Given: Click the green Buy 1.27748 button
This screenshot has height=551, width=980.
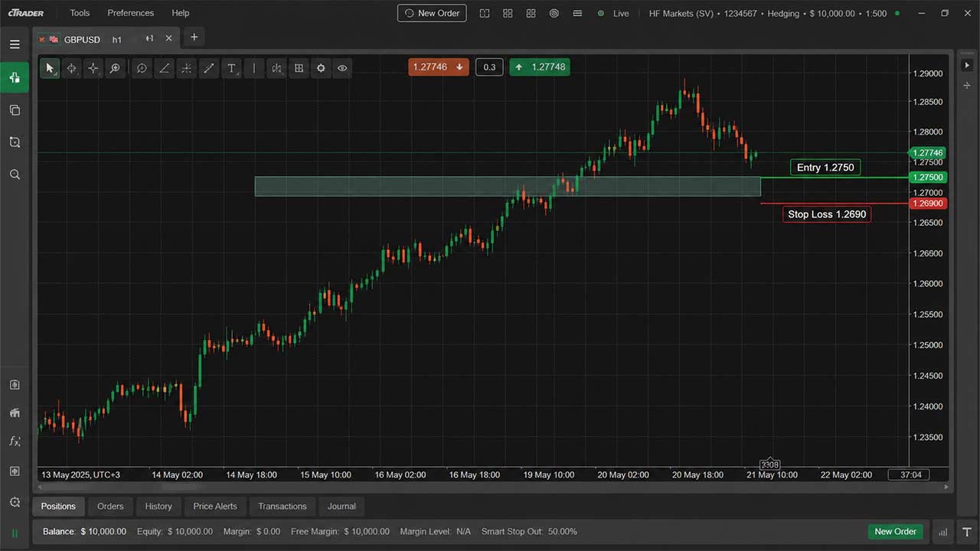Looking at the screenshot, I should coord(541,67).
